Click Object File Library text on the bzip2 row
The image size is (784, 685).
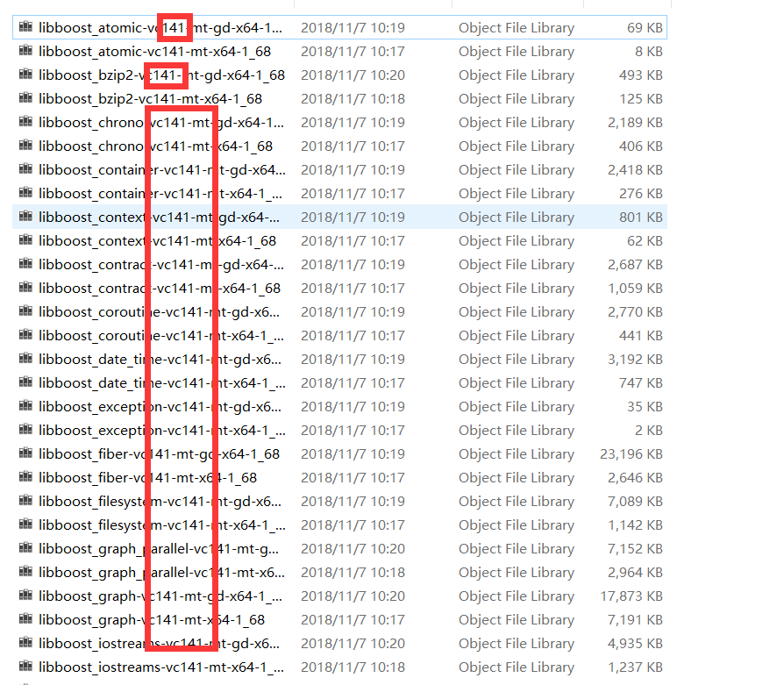point(517,75)
